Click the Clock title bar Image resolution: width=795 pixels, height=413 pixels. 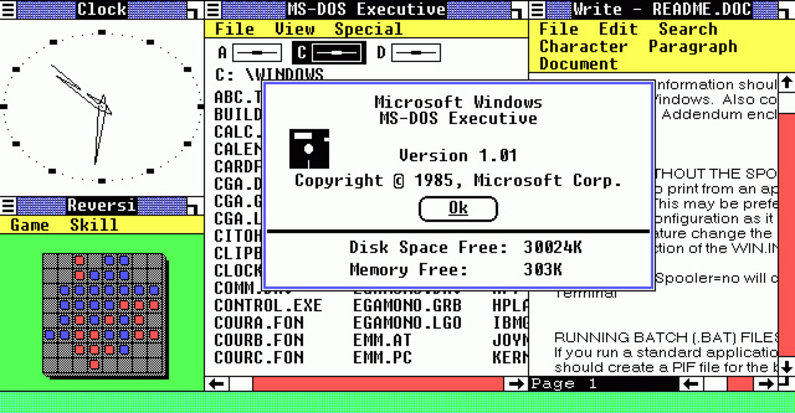tap(102, 10)
